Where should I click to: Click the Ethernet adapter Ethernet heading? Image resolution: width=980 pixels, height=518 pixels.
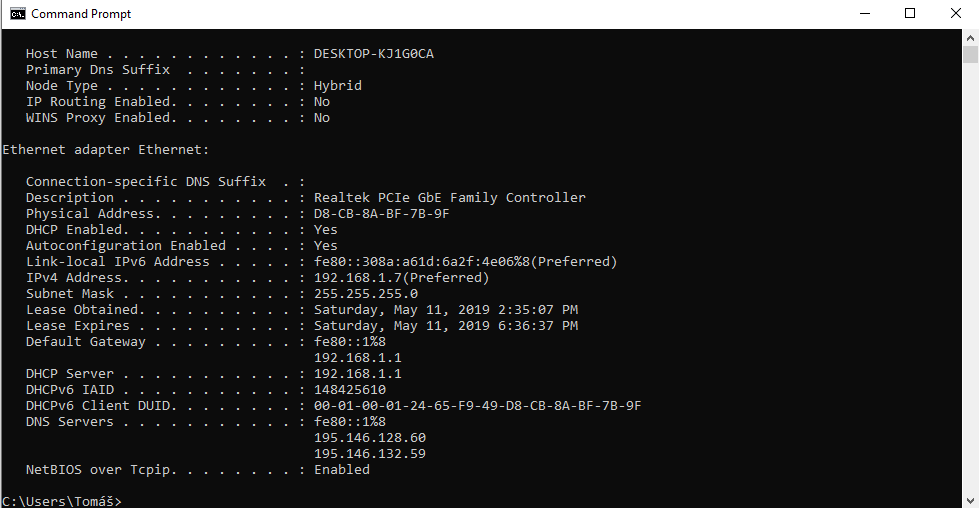(x=106, y=150)
